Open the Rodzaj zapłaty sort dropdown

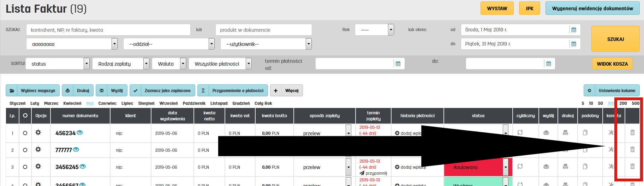pos(146,64)
